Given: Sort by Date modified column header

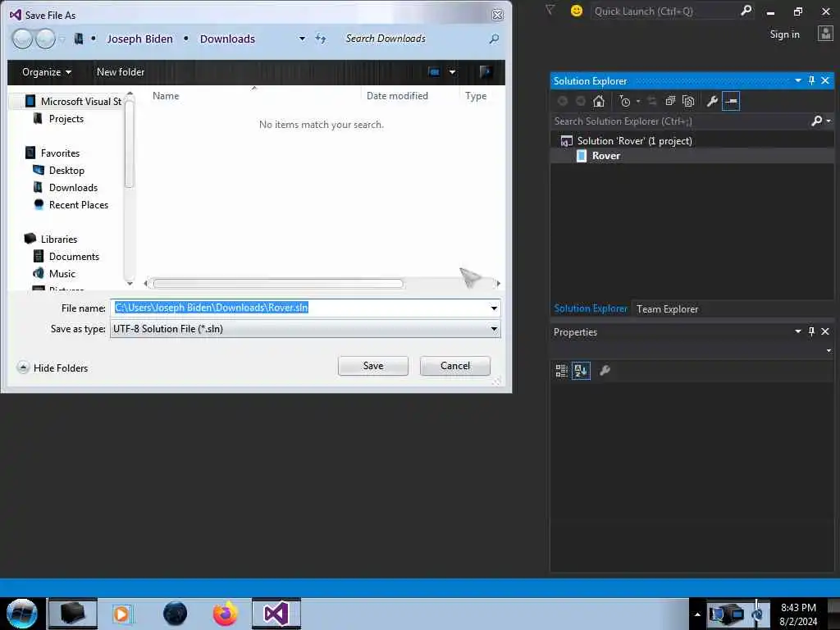Looking at the screenshot, I should point(398,96).
